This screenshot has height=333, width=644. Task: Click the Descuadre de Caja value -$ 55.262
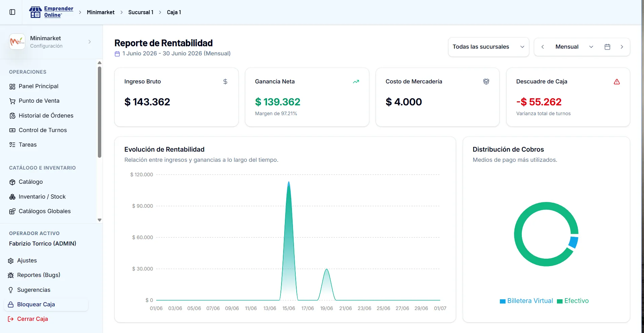[539, 102]
